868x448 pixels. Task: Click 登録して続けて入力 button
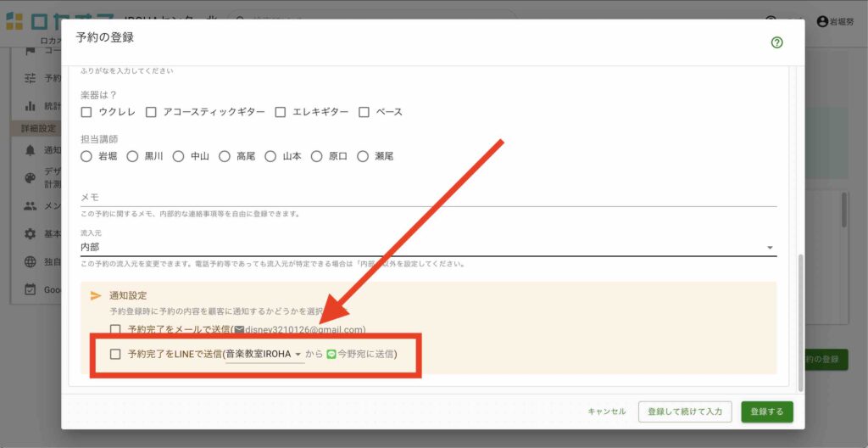coord(684,412)
